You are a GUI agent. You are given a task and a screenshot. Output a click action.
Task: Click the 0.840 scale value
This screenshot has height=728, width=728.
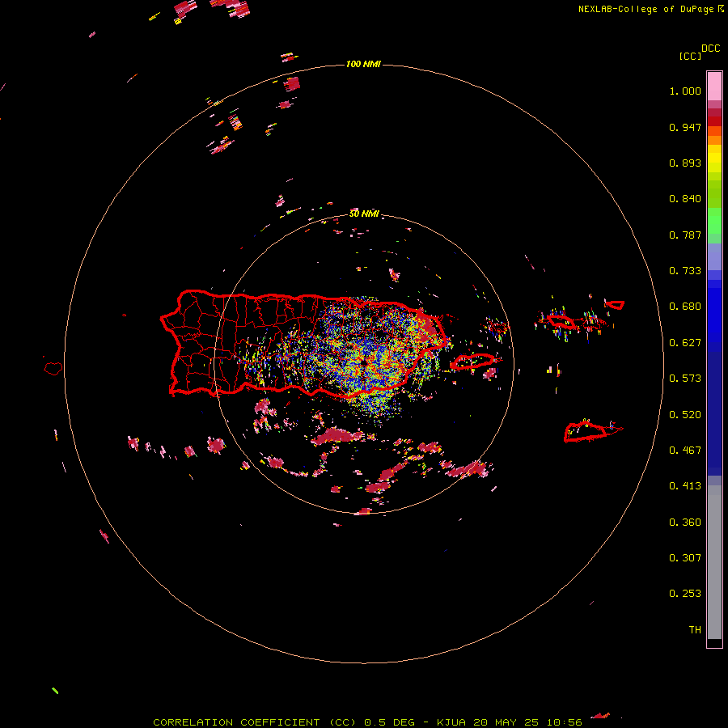coord(685,199)
